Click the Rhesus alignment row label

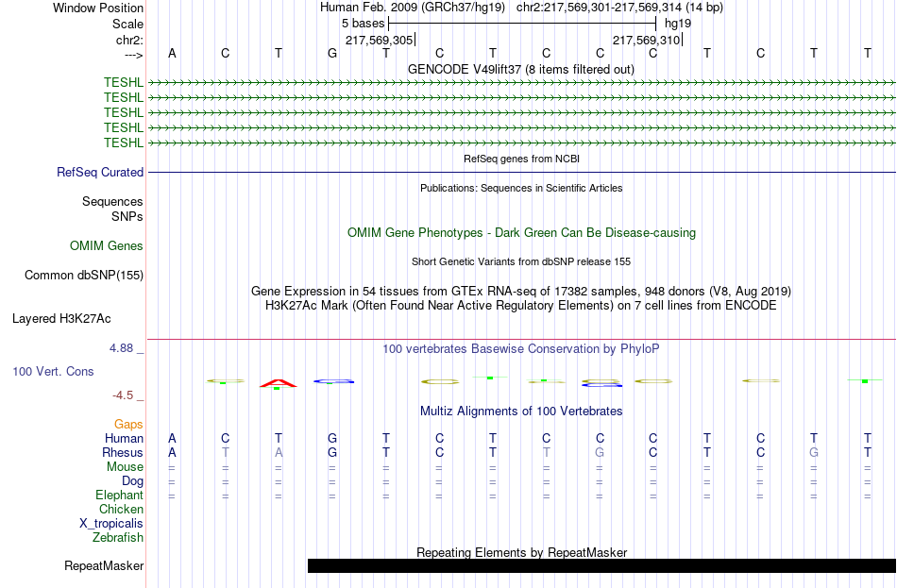pos(123,452)
